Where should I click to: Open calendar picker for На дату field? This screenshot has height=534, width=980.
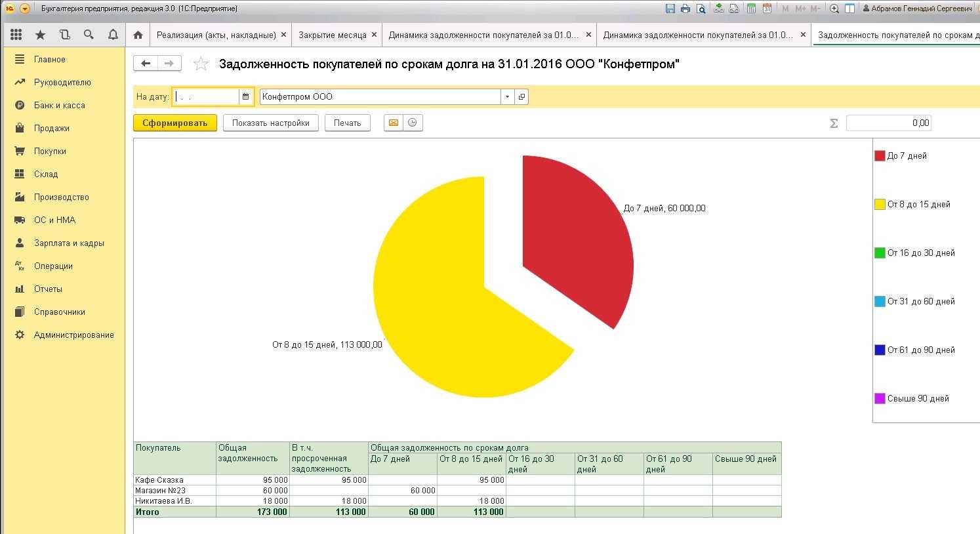246,97
